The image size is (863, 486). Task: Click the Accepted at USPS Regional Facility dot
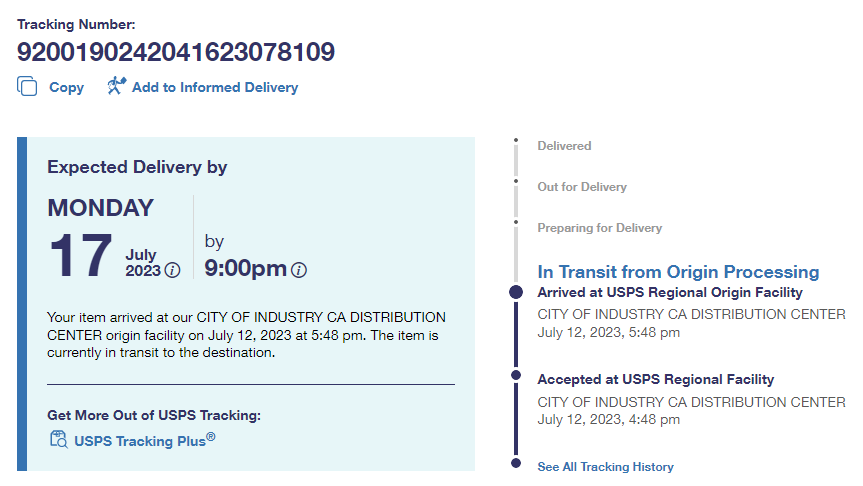pos(516,375)
